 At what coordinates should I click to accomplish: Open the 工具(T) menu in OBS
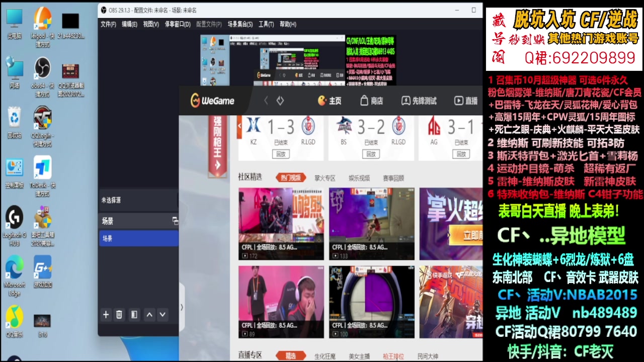[x=266, y=24]
